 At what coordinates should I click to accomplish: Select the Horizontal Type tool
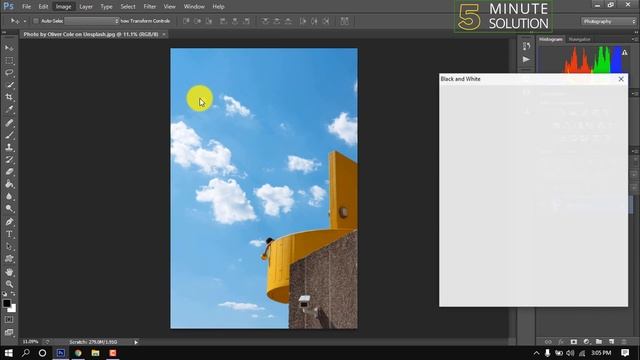pos(9,234)
